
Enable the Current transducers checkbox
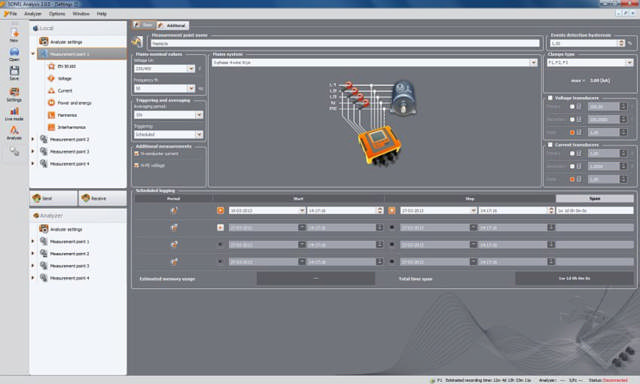pos(550,144)
